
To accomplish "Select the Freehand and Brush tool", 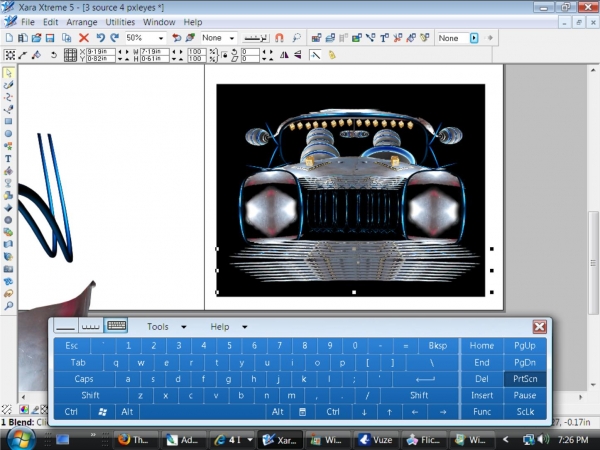I will [8, 85].
